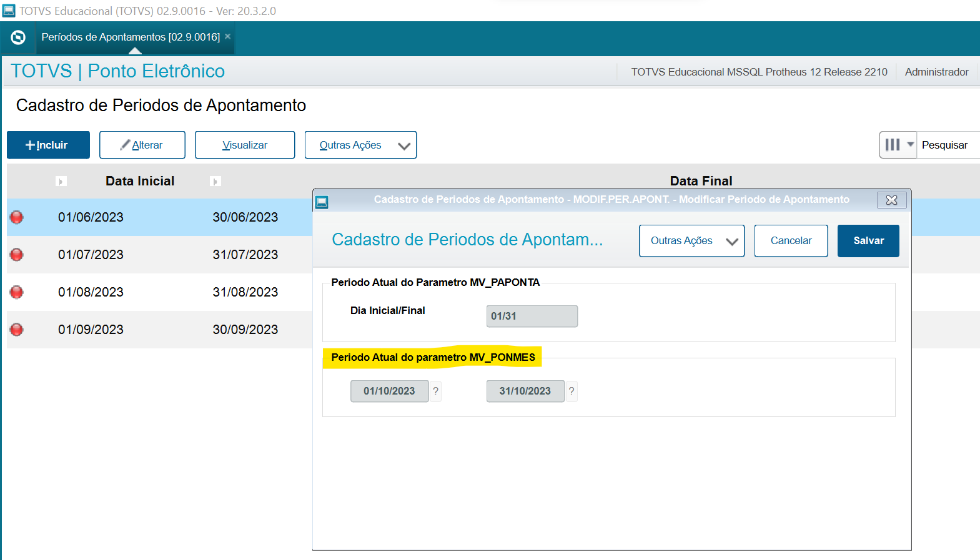Click the Administrador user label
The image size is (980, 560).
coord(936,72)
